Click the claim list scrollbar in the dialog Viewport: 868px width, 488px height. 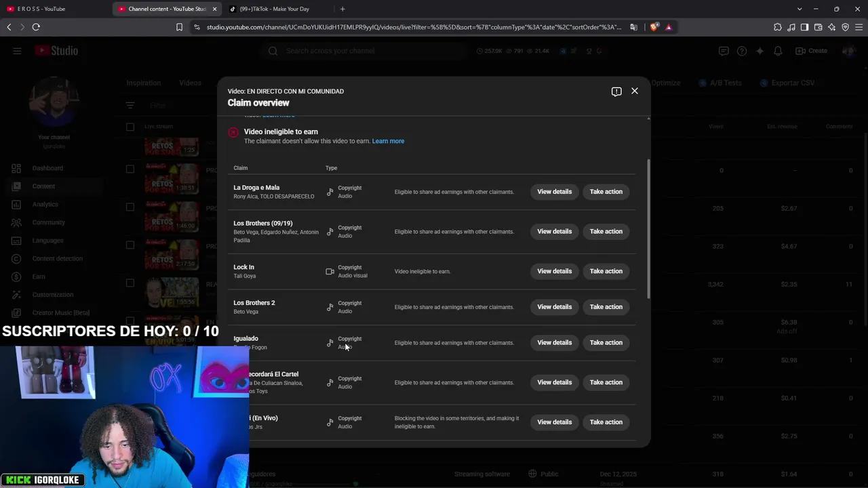(648, 229)
